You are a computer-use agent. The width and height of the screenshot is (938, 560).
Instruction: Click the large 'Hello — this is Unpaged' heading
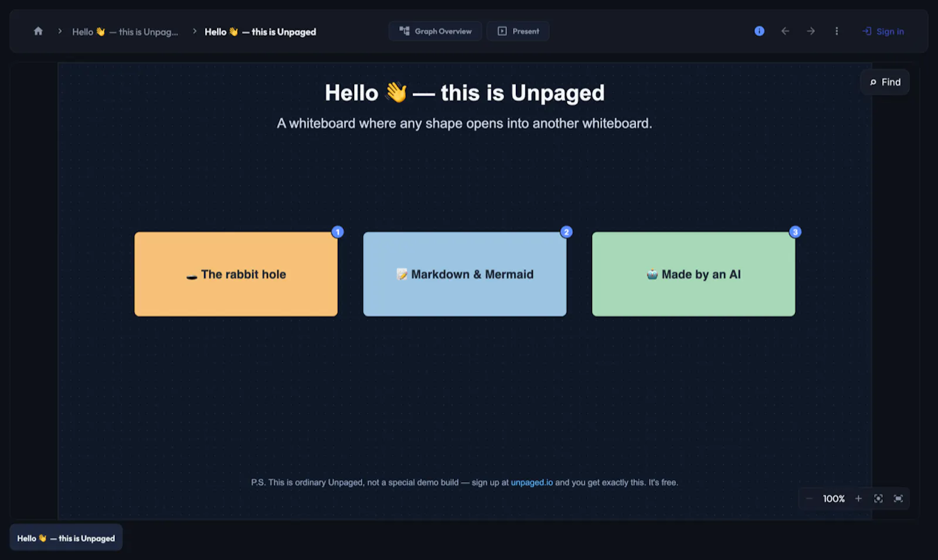[x=465, y=93]
